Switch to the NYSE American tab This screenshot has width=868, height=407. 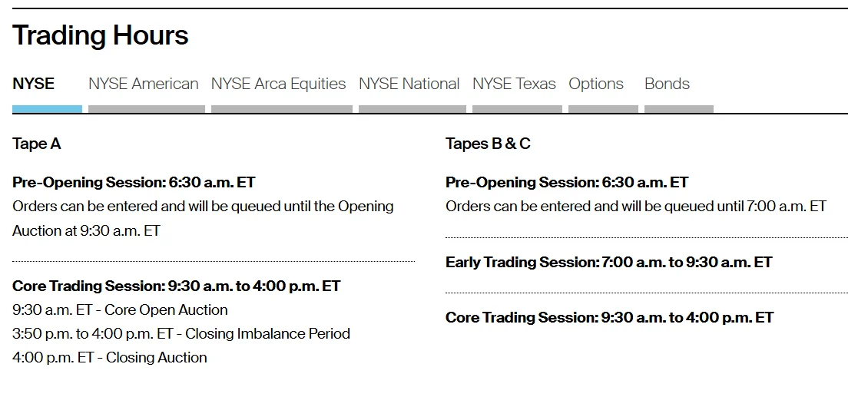(x=144, y=84)
